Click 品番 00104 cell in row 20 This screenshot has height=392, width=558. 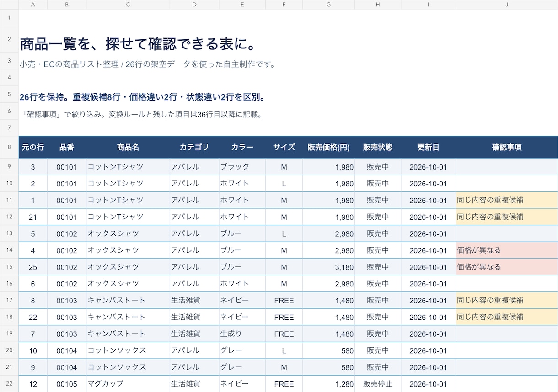67,350
